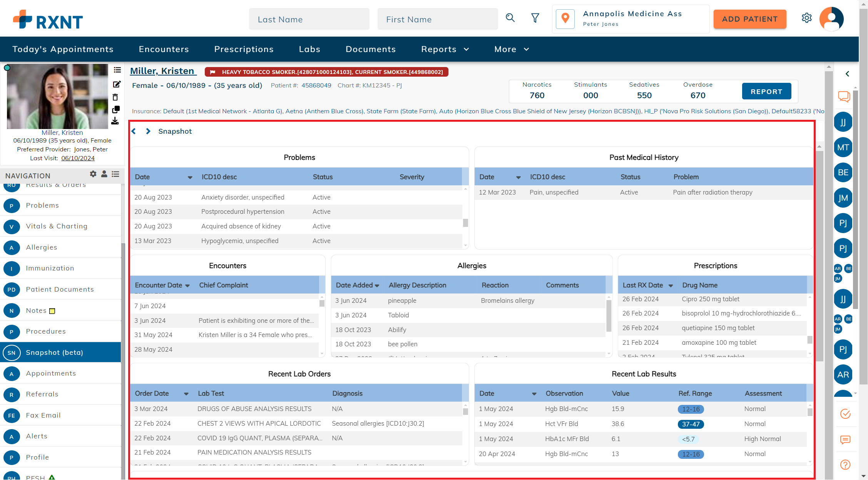
Task: Open the search filter funnel icon
Action: tap(535, 18)
